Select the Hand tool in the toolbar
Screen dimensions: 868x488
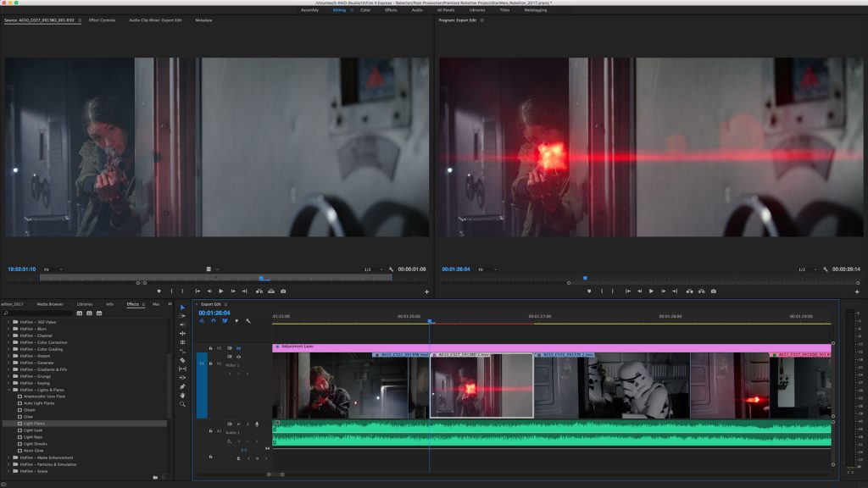[182, 395]
